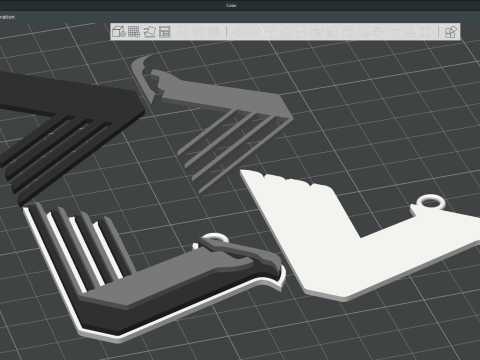Click the Add plate grid icon
Viewport: 480px width, 360px height.
click(134, 32)
